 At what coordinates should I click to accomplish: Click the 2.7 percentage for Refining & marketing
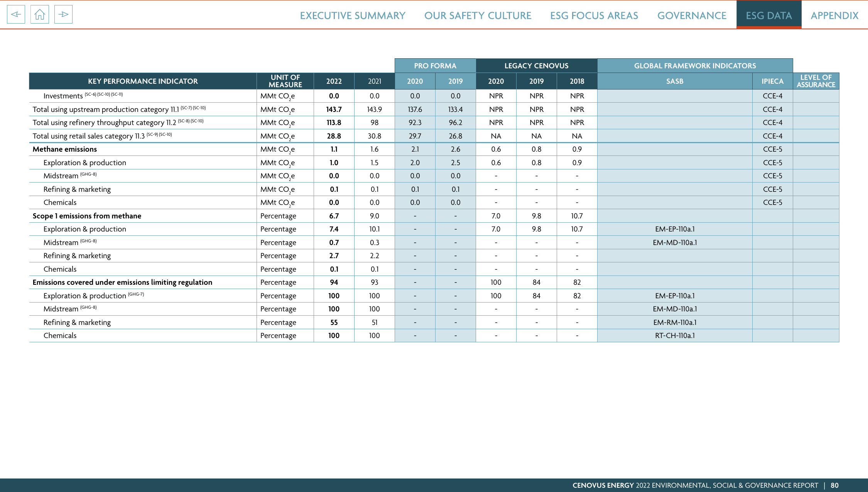334,255
